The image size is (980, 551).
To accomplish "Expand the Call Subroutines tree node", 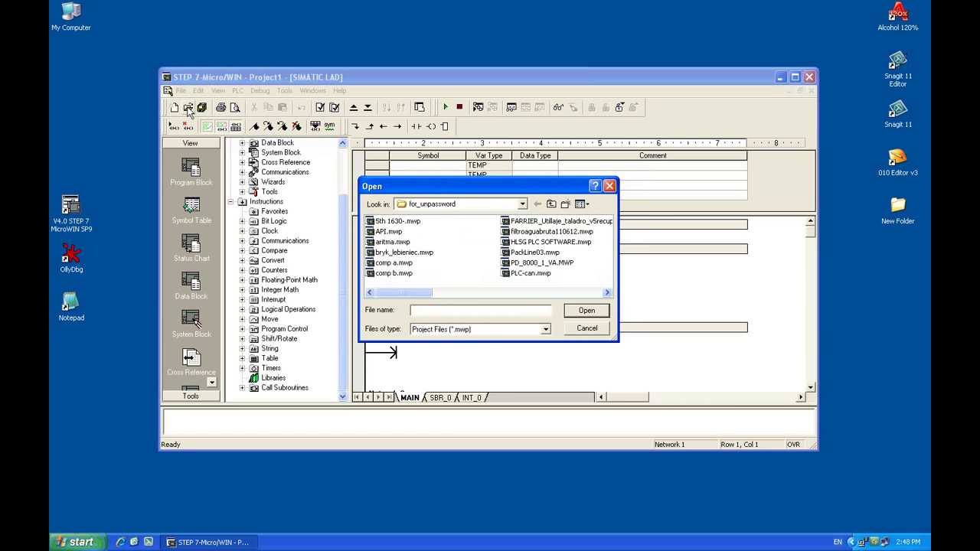I will 243,388.
